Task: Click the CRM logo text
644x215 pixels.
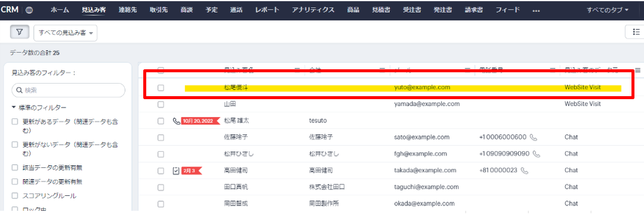Action: [x=10, y=10]
